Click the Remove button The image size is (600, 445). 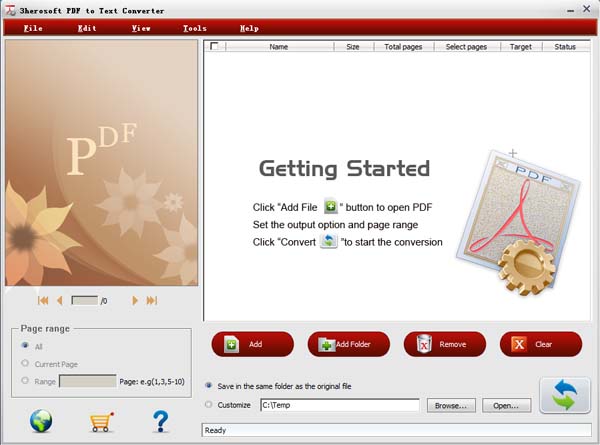click(445, 344)
